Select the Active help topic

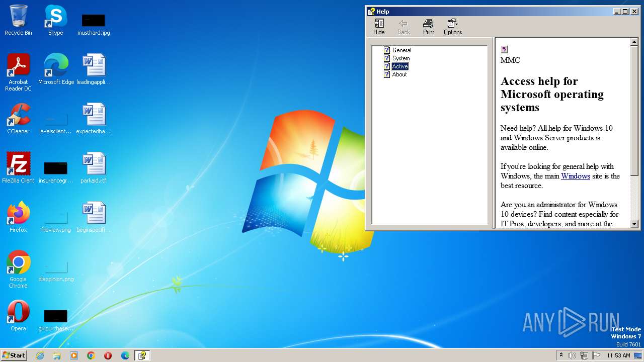[400, 66]
